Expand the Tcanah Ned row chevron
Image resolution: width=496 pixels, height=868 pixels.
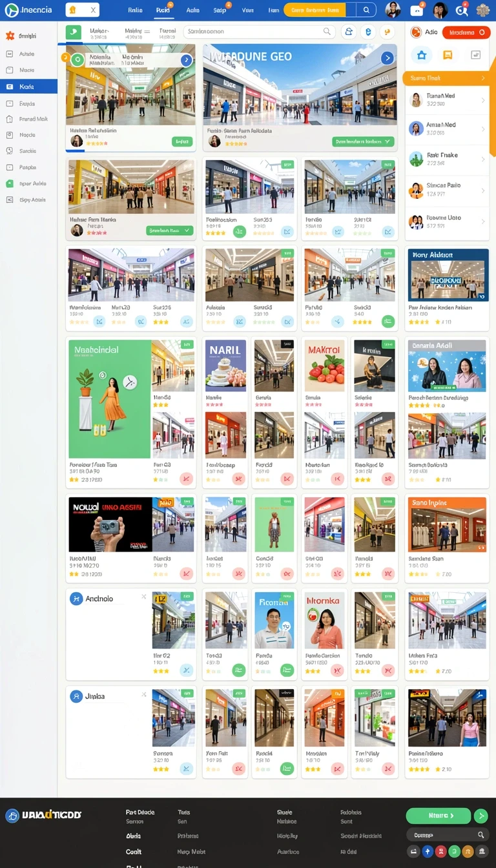(x=483, y=99)
